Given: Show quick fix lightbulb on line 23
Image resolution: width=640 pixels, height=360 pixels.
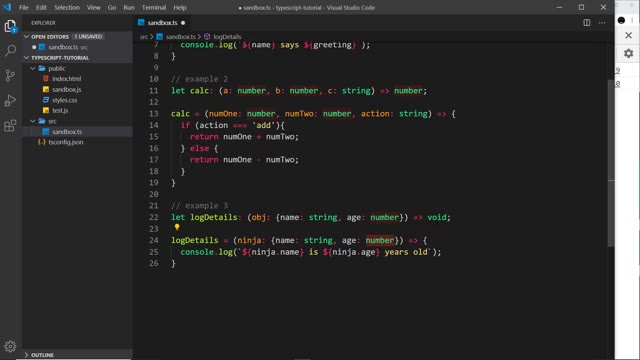Looking at the screenshot, I should click(177, 227).
